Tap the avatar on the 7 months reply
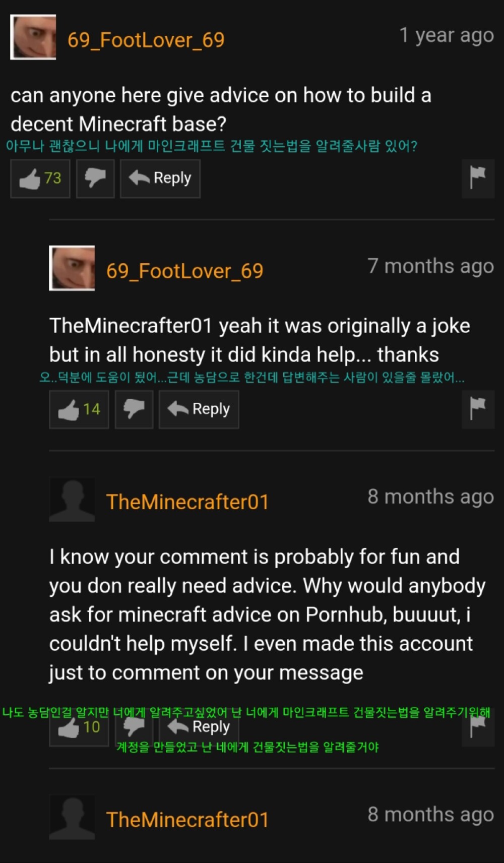504x863 pixels. click(72, 268)
